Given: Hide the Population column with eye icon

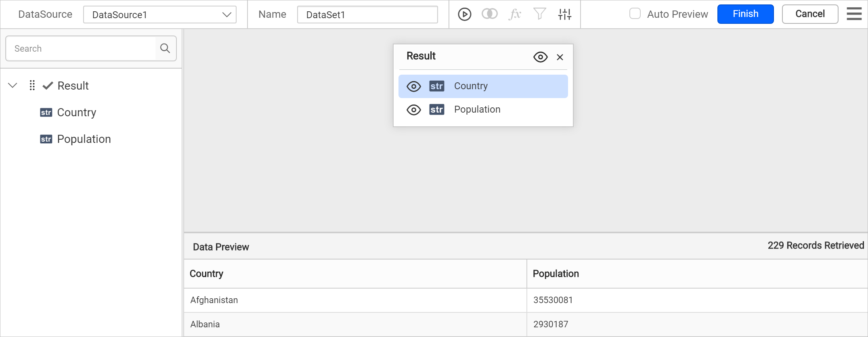Looking at the screenshot, I should click(x=413, y=110).
